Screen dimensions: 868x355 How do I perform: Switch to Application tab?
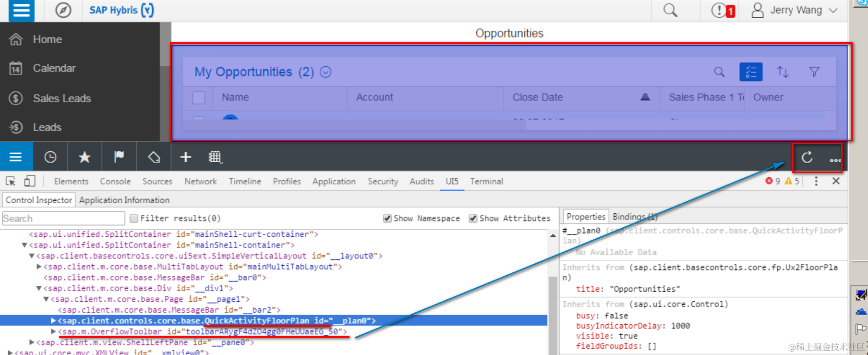click(334, 181)
